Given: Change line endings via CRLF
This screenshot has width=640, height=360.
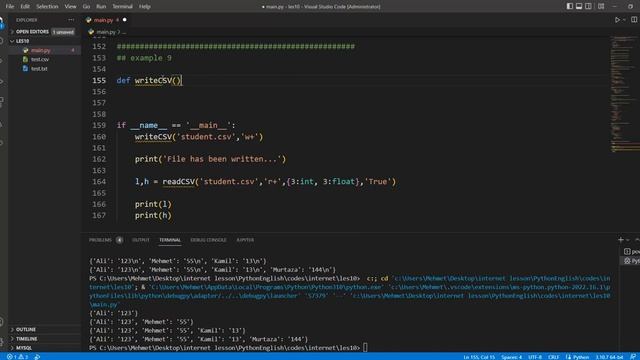Looking at the screenshot, I should pos(553,357).
